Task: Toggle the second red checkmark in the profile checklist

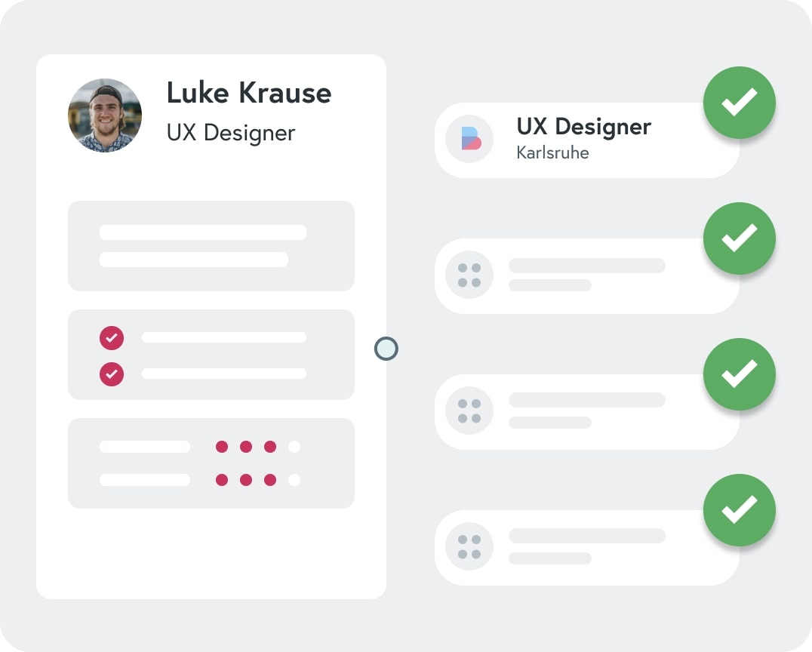Action: pos(112,374)
